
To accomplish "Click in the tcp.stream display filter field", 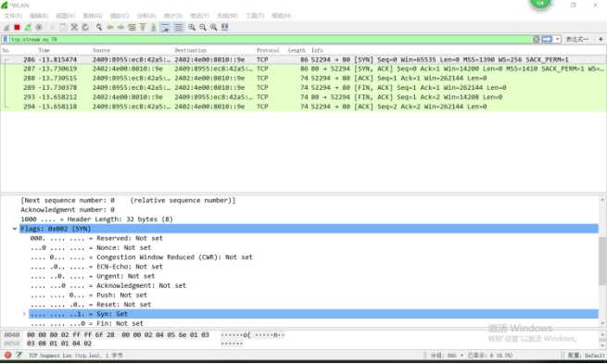I will coord(271,40).
